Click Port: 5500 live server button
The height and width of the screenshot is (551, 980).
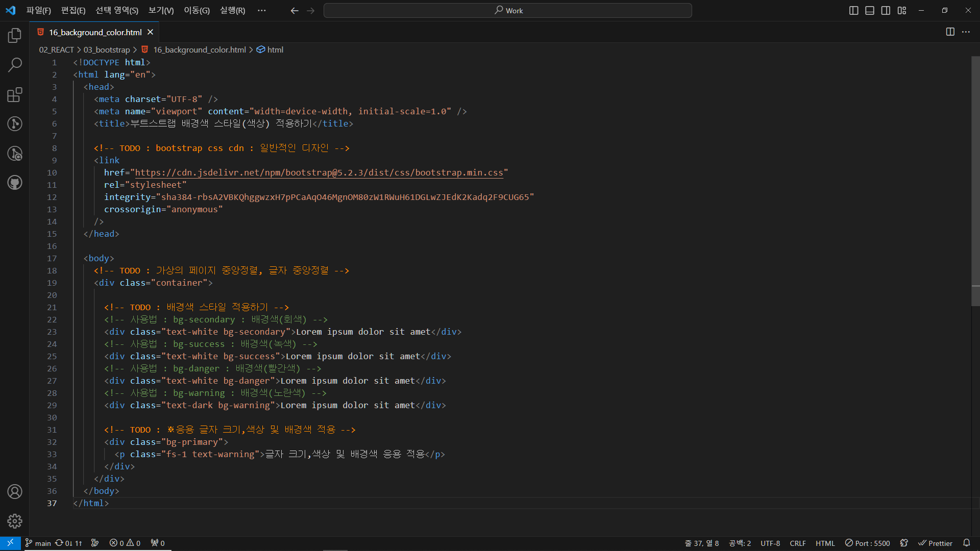[x=867, y=543]
